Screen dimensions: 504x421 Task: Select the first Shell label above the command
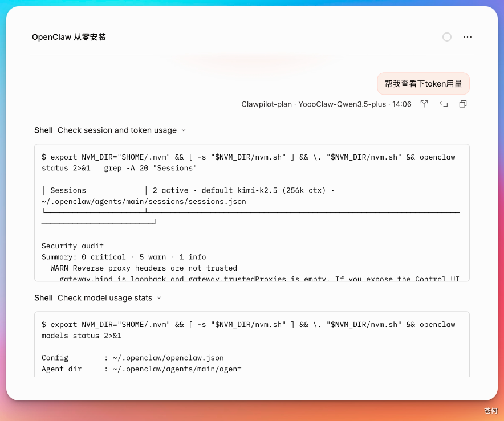[x=43, y=130]
